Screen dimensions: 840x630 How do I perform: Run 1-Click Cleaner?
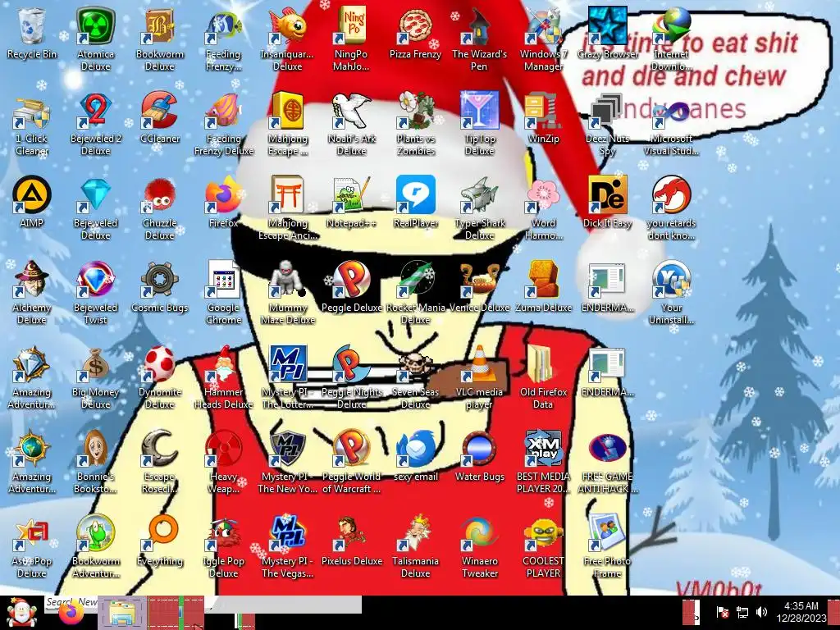coord(32,123)
